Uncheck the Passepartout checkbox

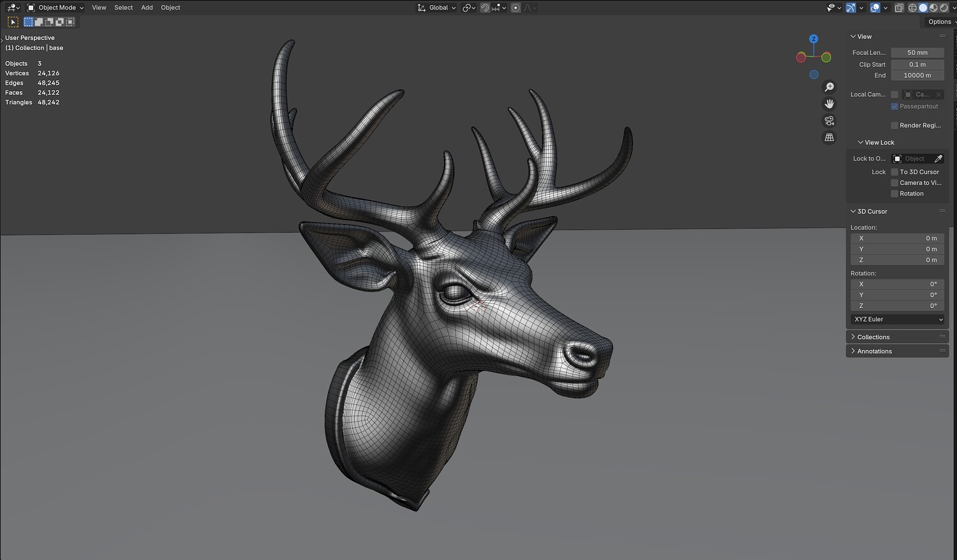coord(894,107)
